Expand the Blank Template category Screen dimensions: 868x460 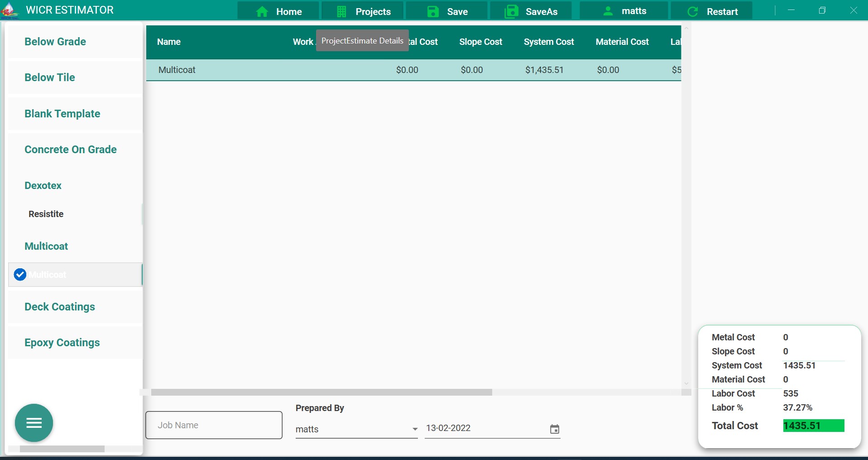pos(75,114)
